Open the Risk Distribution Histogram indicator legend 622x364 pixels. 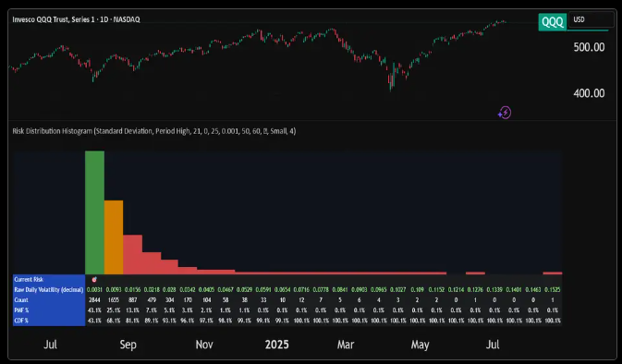pos(154,131)
